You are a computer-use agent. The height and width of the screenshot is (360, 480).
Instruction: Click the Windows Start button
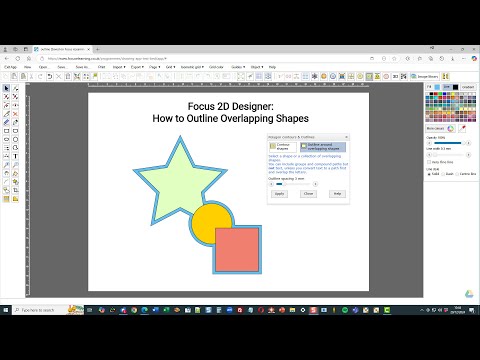click(x=5, y=310)
